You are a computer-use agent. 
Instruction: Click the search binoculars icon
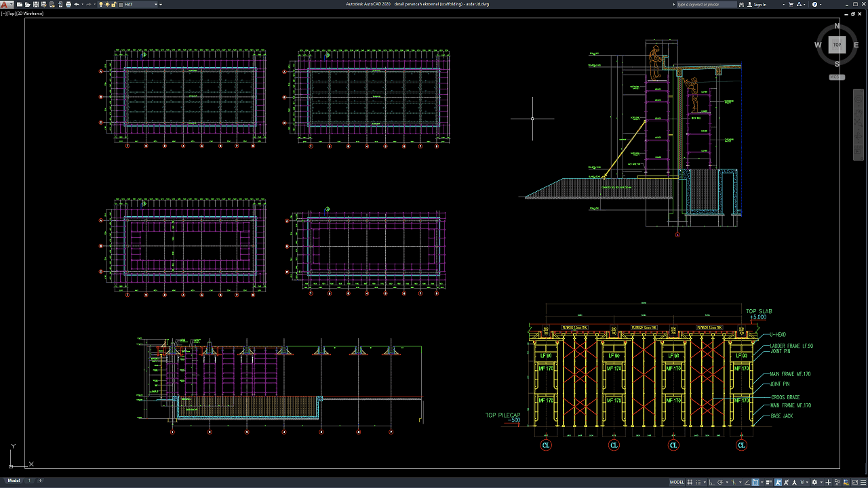(742, 4)
